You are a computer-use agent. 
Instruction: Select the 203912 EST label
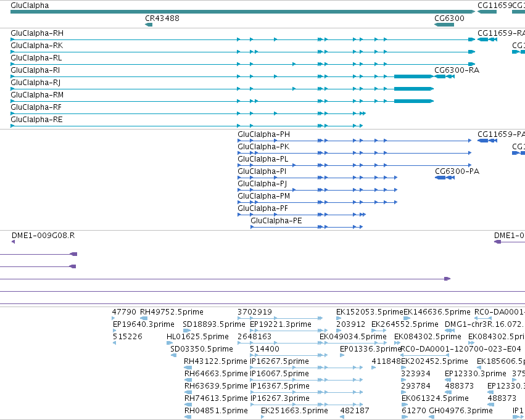[350, 324]
